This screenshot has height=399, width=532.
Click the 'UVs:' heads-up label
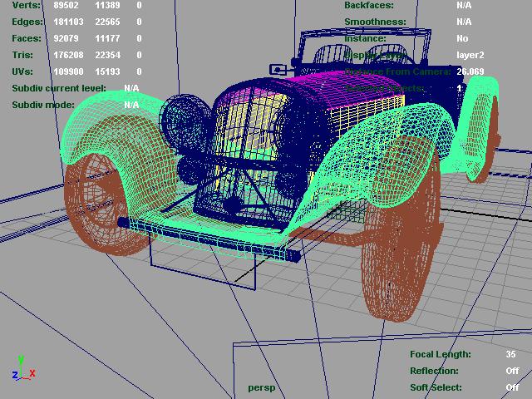22,71
